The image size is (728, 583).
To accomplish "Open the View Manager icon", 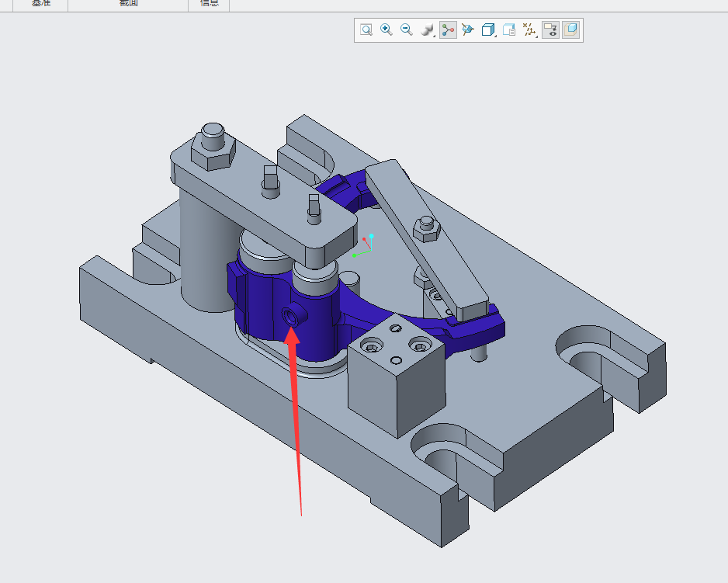I will point(509,30).
